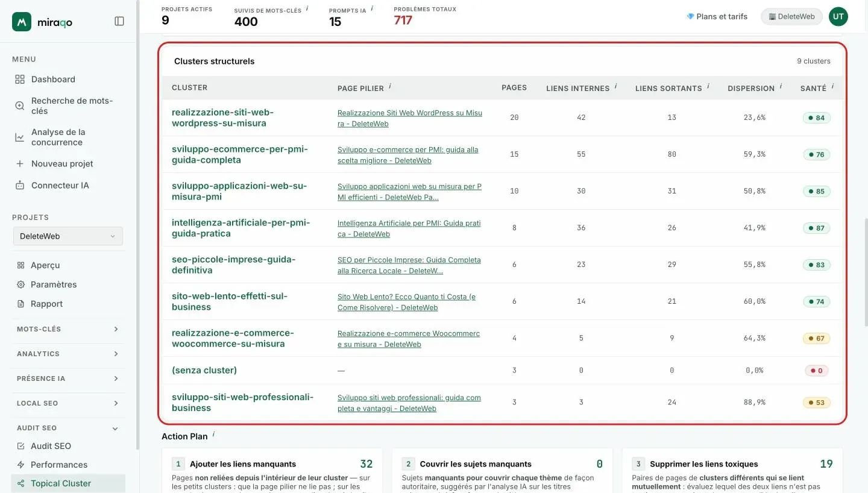Click health score badge 84
868x493 pixels.
click(817, 118)
